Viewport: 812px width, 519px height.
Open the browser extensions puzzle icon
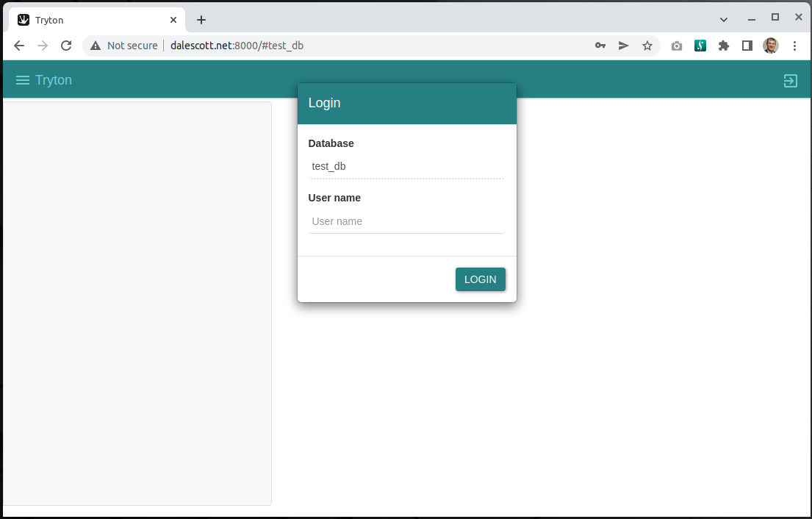[x=723, y=46]
